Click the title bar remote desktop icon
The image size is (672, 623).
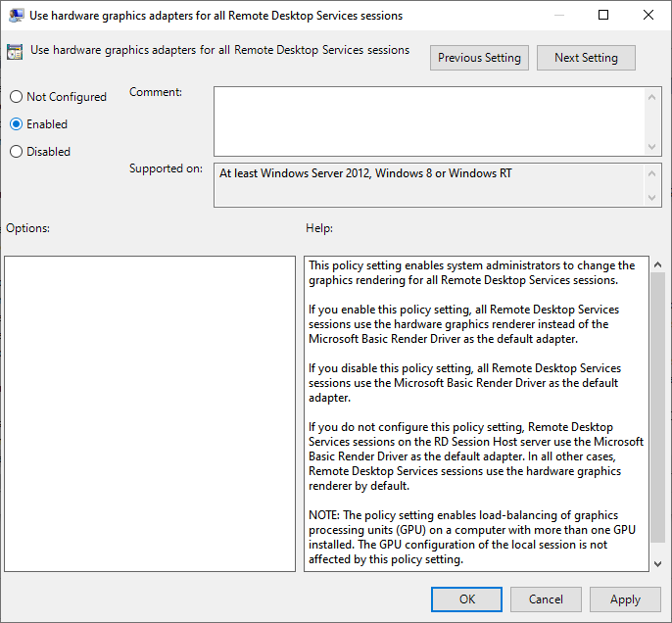(17, 16)
